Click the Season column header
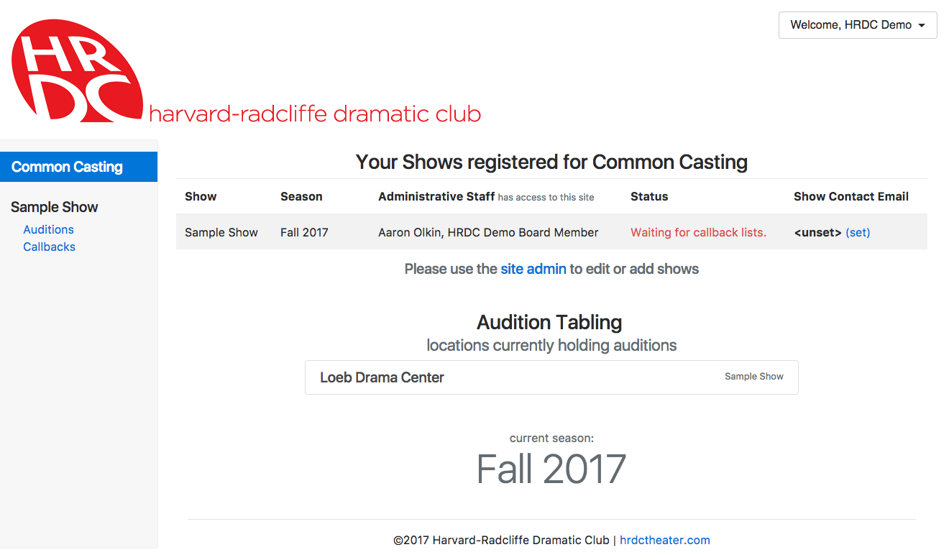The height and width of the screenshot is (560, 949). coord(301,196)
